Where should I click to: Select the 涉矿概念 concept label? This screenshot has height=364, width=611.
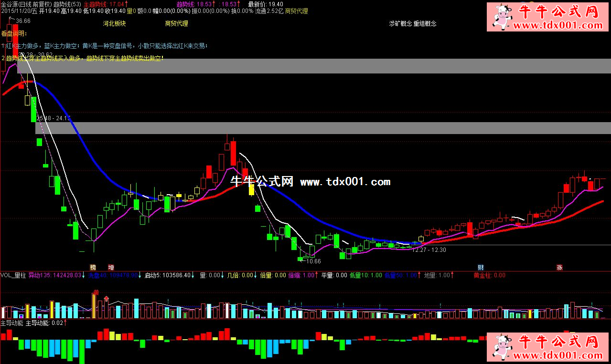point(400,23)
